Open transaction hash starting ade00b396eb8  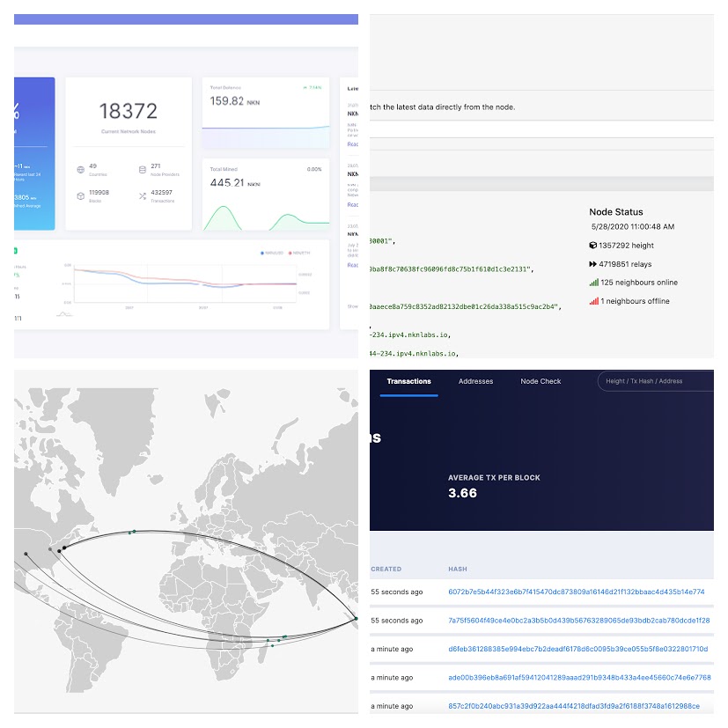pos(579,678)
